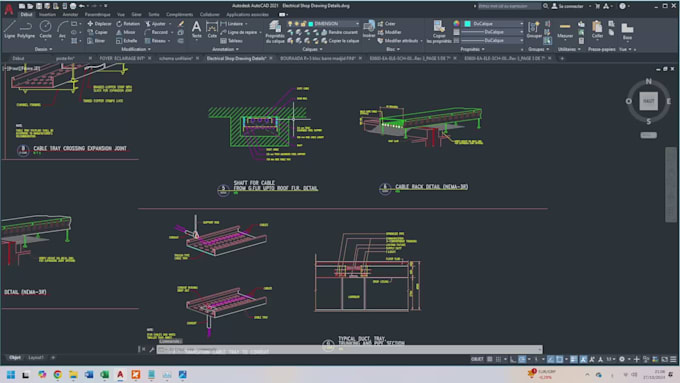Toggle OBJET model space in status bar
Image resolution: width=680 pixels, height=383 pixels.
477,359
